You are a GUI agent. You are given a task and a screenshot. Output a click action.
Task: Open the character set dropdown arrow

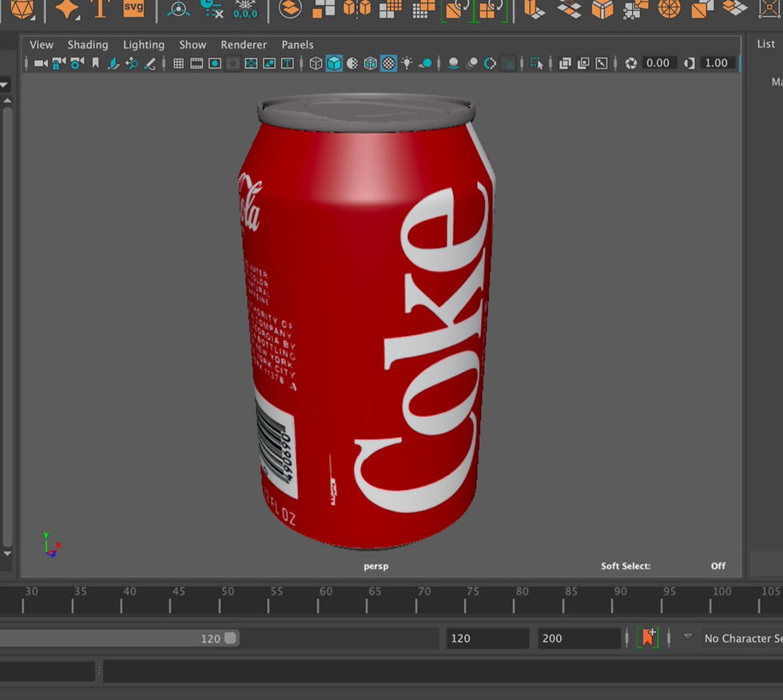point(688,637)
